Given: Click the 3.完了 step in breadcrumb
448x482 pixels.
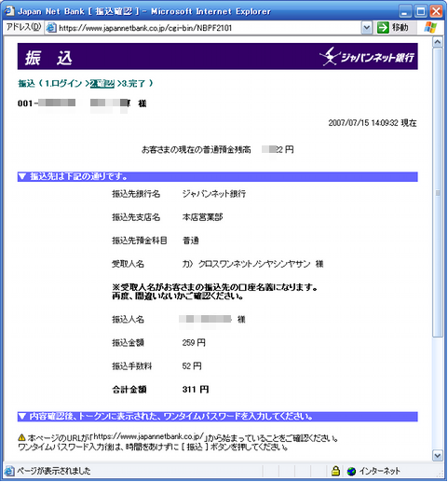Looking at the screenshot, I should click(133, 83).
